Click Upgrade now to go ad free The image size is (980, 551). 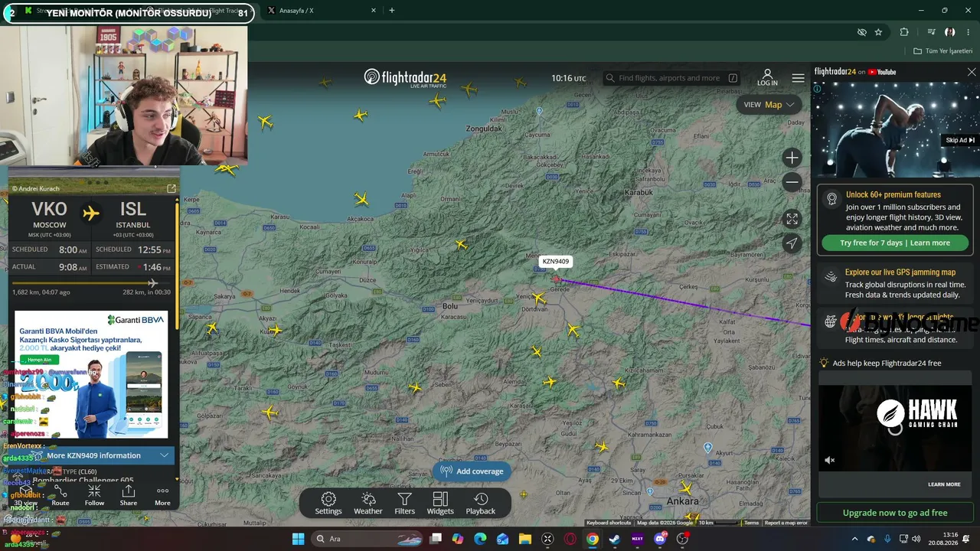pos(895,513)
